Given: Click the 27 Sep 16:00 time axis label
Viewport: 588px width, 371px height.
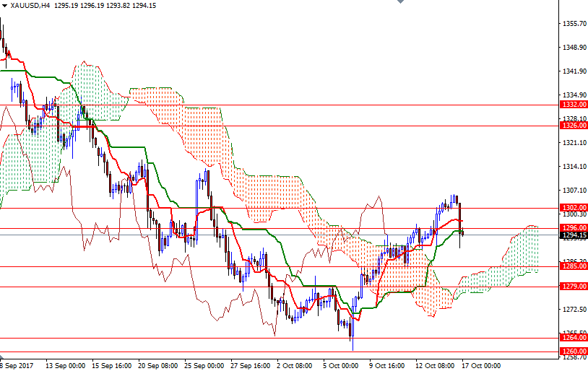Looking at the screenshot, I should click(250, 365).
